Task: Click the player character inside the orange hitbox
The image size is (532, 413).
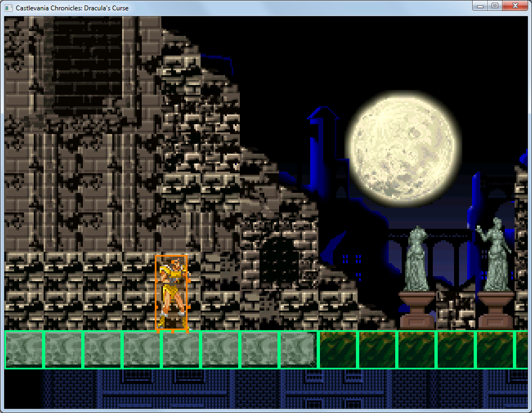Action: click(x=172, y=293)
